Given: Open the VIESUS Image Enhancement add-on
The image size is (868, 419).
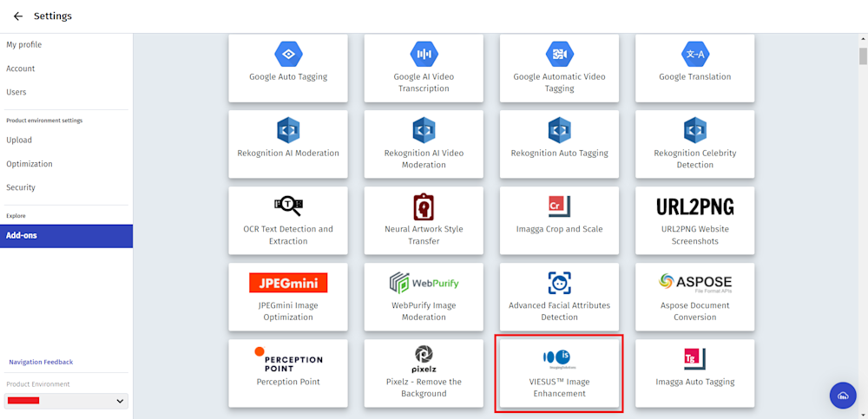Looking at the screenshot, I should pos(559,374).
